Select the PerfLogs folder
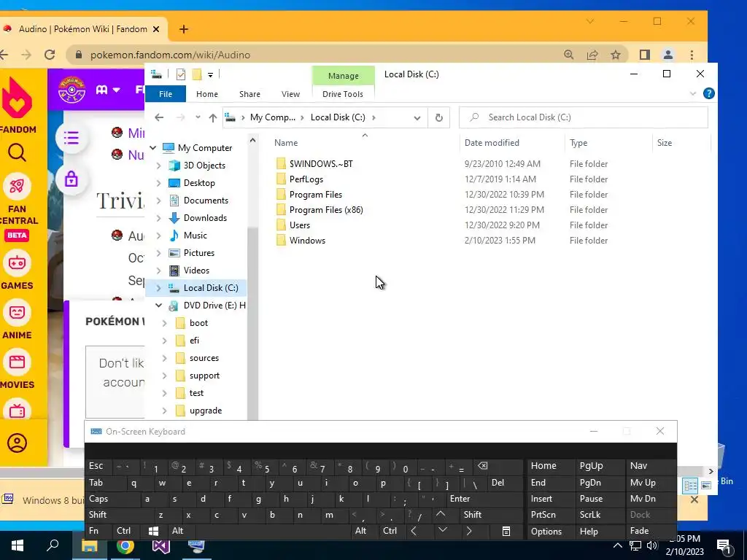The width and height of the screenshot is (747, 560). coord(306,179)
